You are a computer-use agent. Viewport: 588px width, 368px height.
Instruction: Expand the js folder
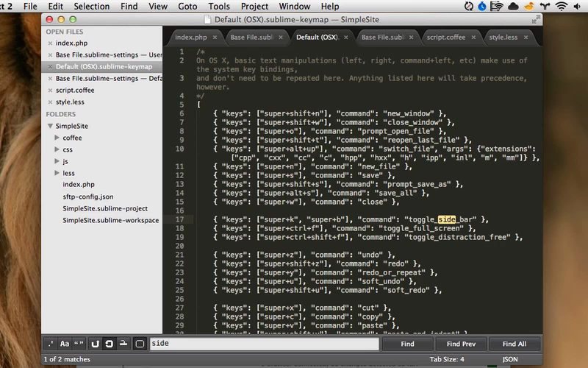pyautogui.click(x=57, y=161)
